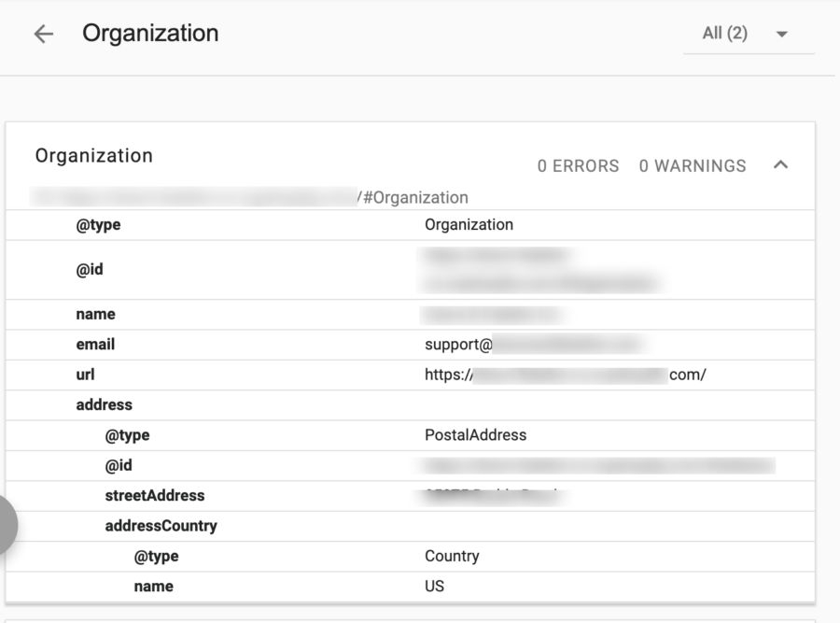Click the back arrow icon
The image size is (840, 623).
pyautogui.click(x=43, y=34)
